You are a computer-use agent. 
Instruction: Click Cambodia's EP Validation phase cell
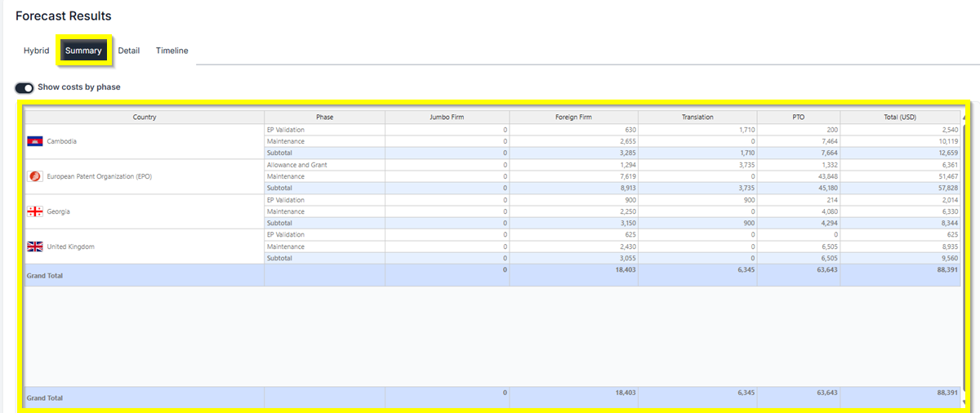325,130
